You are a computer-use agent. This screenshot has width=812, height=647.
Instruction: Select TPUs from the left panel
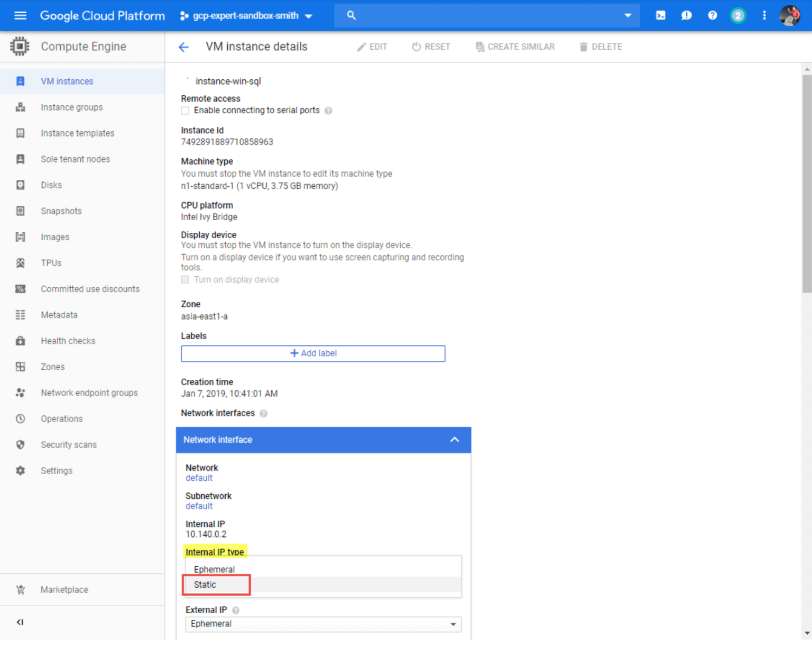click(x=51, y=263)
